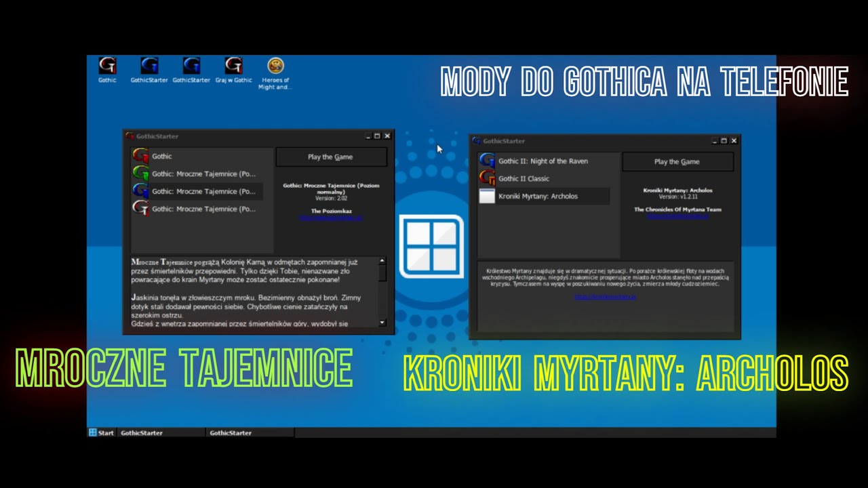Image resolution: width=868 pixels, height=488 pixels.
Task: Open the Heroes of Might and... desktop icon
Action: (275, 74)
